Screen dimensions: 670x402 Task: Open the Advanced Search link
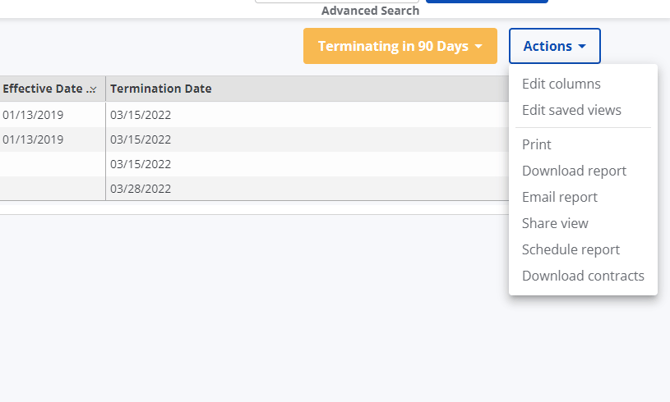pyautogui.click(x=370, y=11)
